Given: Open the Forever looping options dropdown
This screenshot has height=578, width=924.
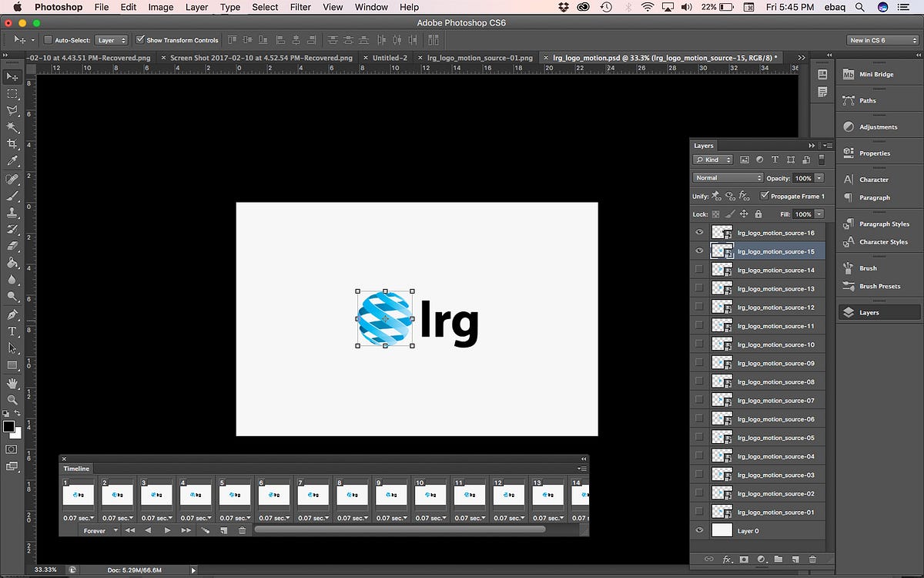Looking at the screenshot, I should point(100,531).
